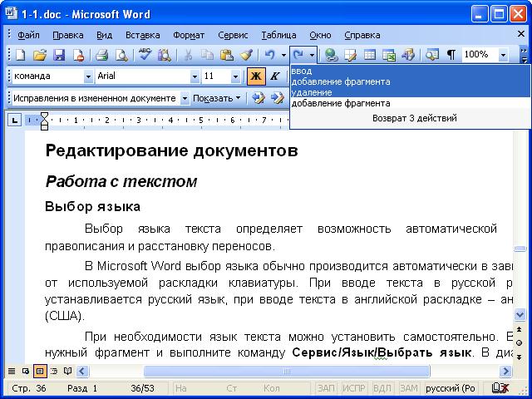Click the Copy icon

point(207,55)
